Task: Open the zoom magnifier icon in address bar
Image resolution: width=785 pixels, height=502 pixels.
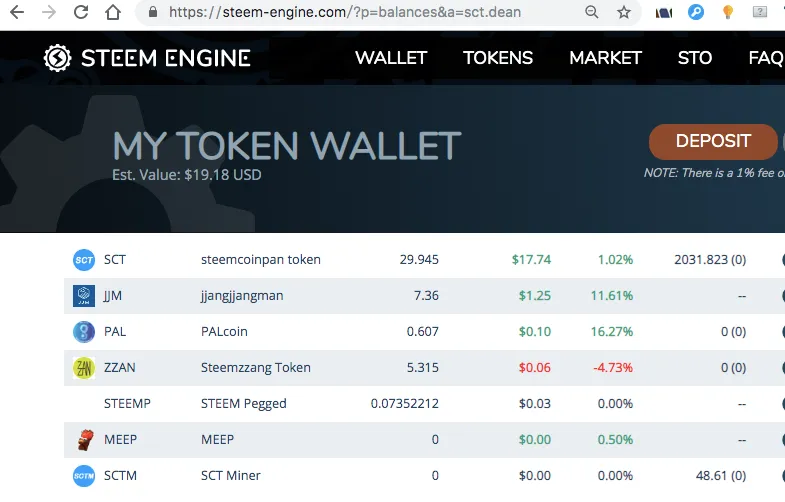Action: point(591,12)
